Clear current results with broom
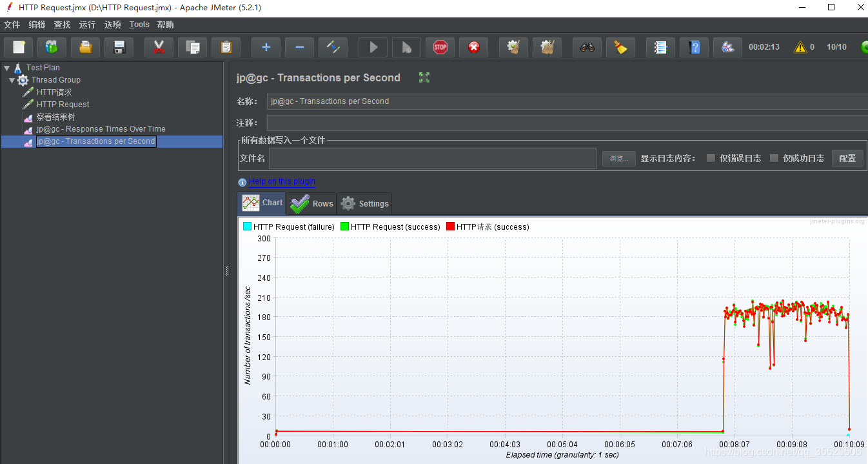868x464 pixels. tap(513, 47)
